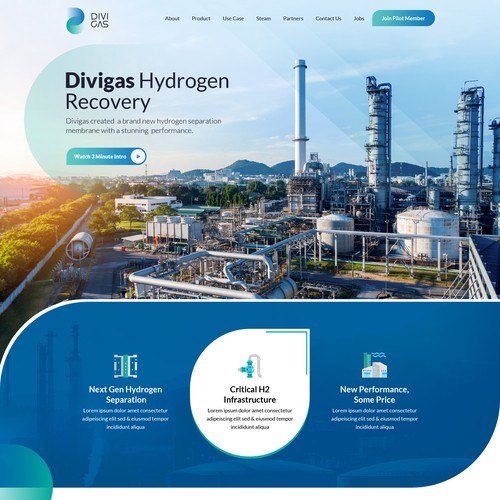Open the Partners navigation link
Screen dimensions: 500x500
[x=293, y=18]
